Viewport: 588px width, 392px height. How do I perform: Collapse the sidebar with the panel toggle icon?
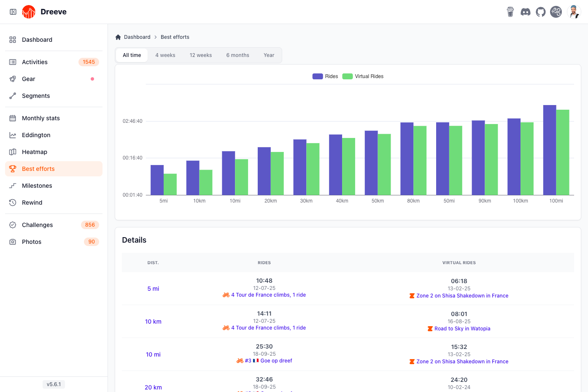tap(13, 12)
